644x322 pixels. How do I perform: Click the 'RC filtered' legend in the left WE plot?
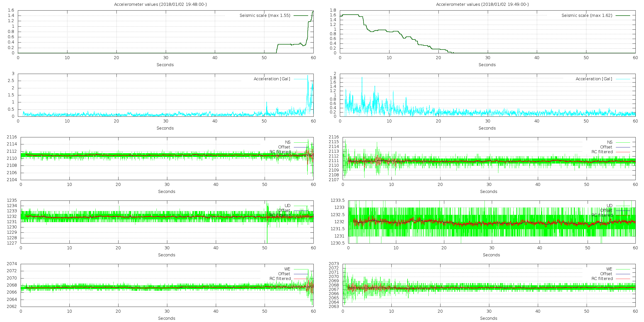280,278
